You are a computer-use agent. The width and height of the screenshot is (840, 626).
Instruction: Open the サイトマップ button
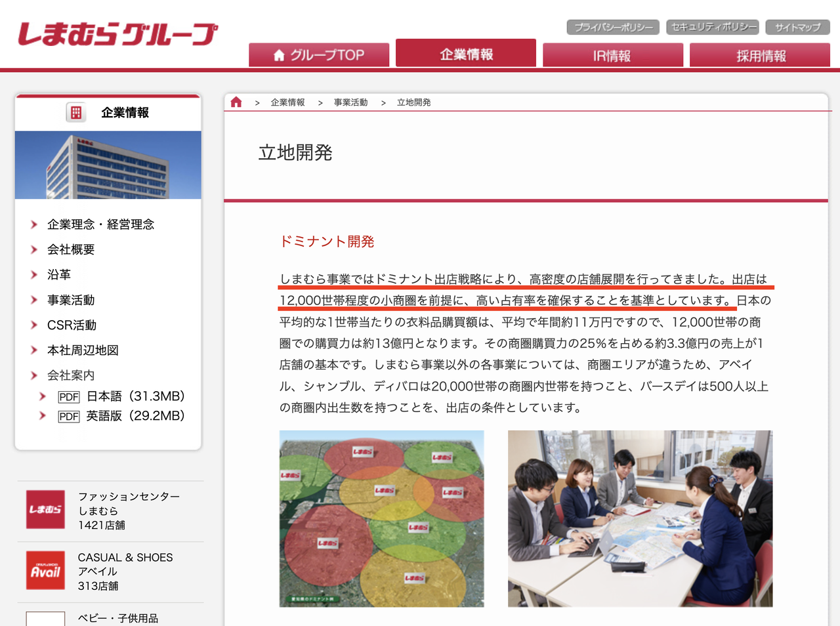(x=798, y=27)
